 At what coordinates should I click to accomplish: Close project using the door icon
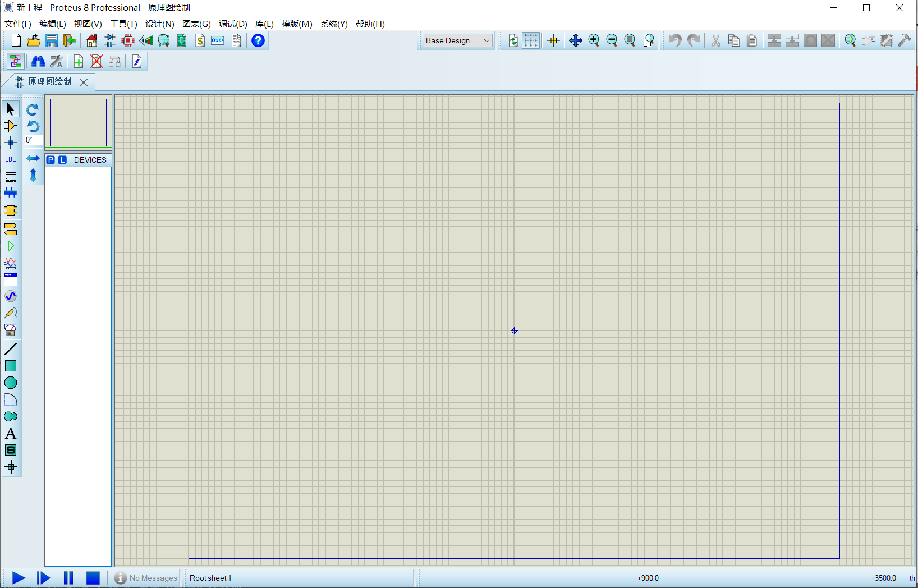[70, 40]
